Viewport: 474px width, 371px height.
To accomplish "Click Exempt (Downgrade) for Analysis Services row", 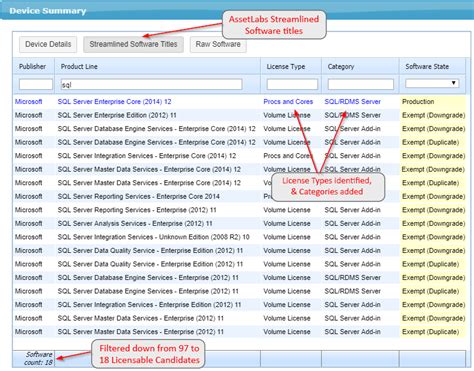I will pyautogui.click(x=433, y=224).
